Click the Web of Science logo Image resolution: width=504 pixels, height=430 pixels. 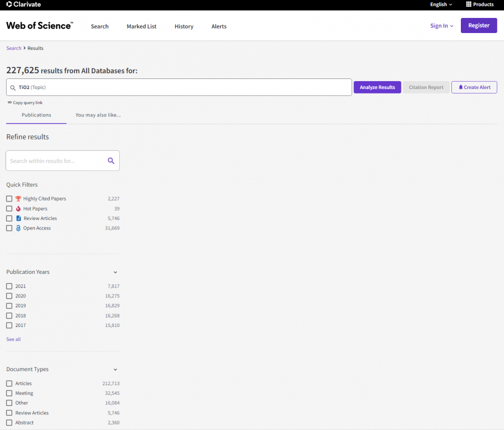pyautogui.click(x=39, y=26)
